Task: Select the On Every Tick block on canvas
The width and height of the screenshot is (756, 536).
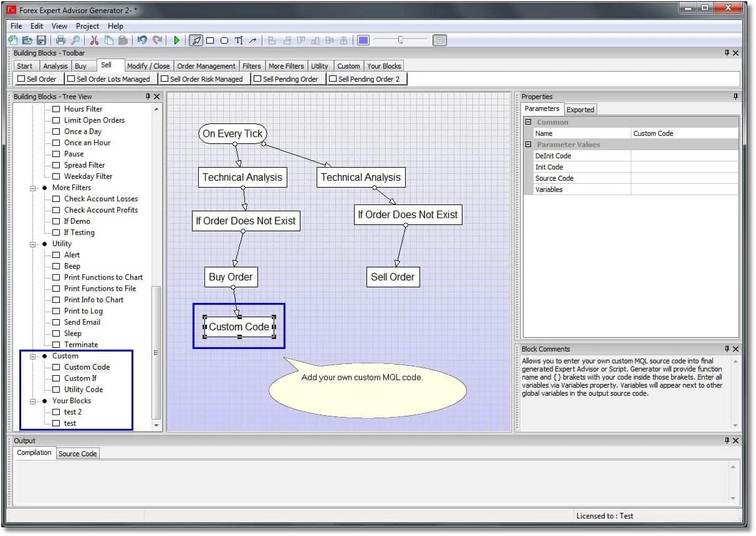Action: pyautogui.click(x=232, y=133)
